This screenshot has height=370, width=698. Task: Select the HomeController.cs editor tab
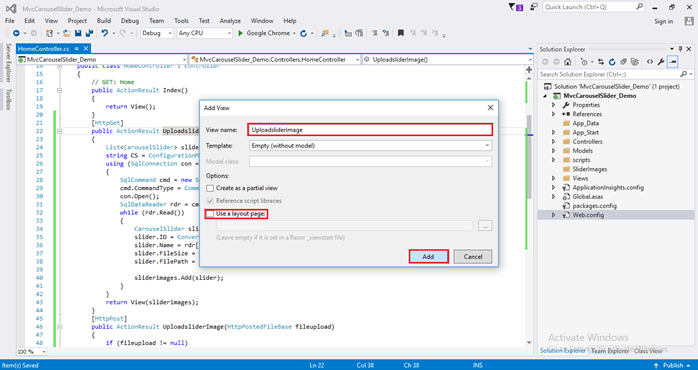(44, 49)
